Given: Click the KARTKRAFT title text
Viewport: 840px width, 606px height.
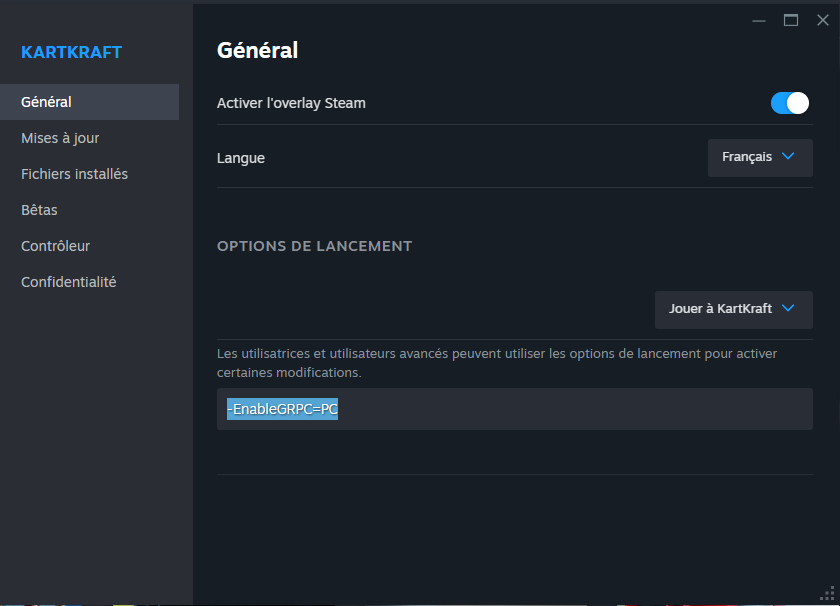Looking at the screenshot, I should coord(71,53).
